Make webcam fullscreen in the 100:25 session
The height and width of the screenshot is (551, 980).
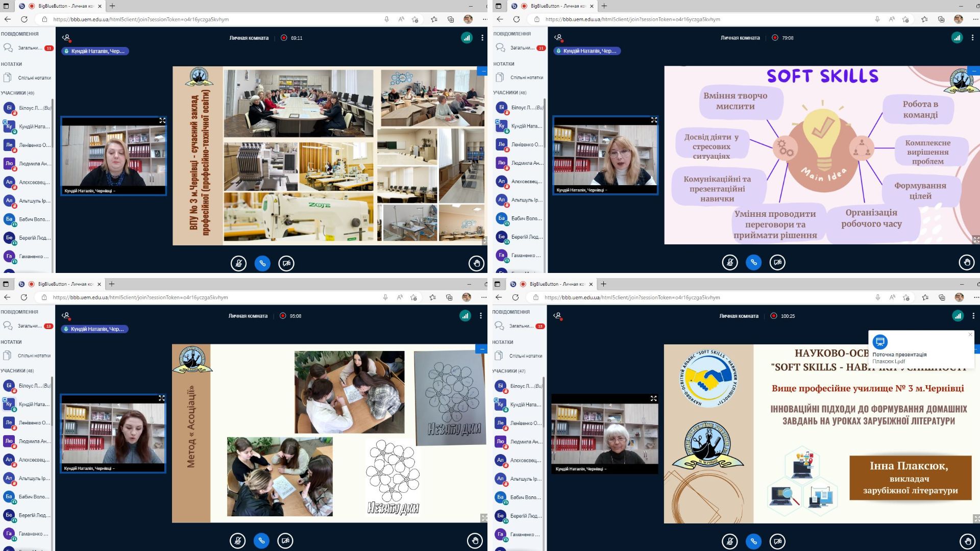coord(653,398)
